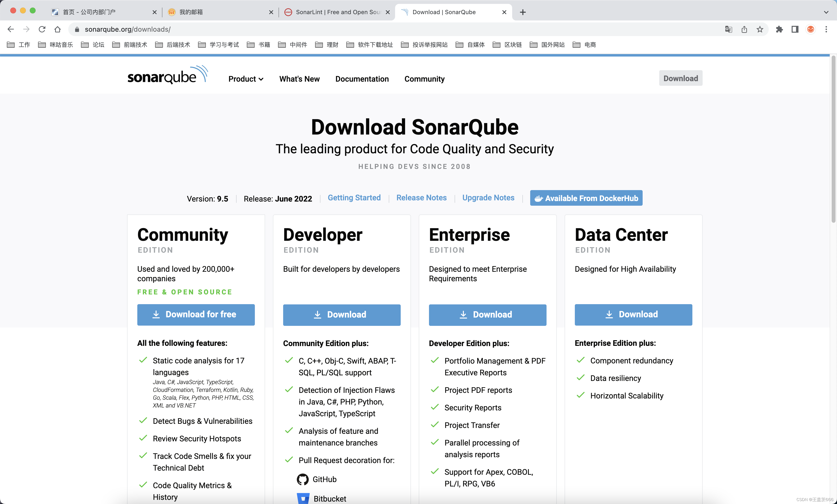Viewport: 837px width, 504px height.
Task: Reload the page with refresh icon
Action: click(42, 29)
